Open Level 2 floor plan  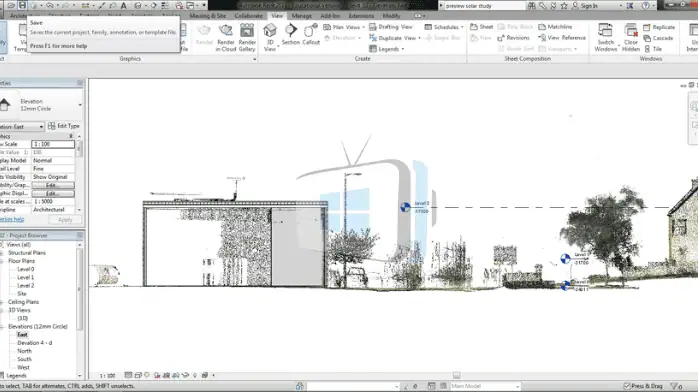point(25,286)
